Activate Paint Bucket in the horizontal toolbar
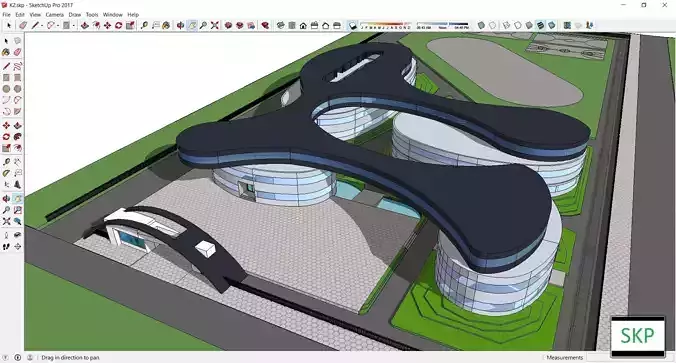The image size is (676, 363). (x=166, y=26)
